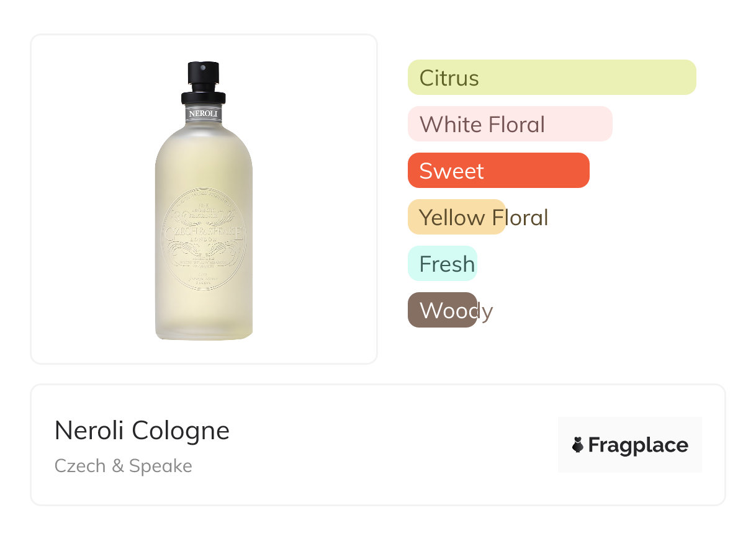Screen dimensions: 756x536
Task: Click the engraved Czech & Speake emblem
Action: [204, 238]
